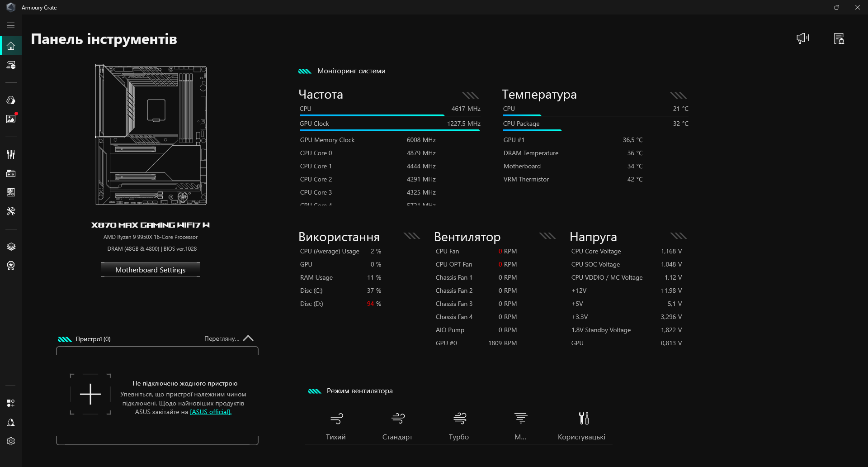Go to the Home dashboard icon
868x467 pixels.
pos(11,46)
